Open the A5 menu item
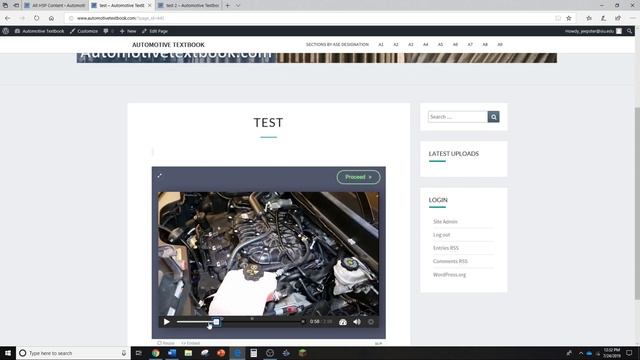The height and width of the screenshot is (360, 640). tap(440, 44)
